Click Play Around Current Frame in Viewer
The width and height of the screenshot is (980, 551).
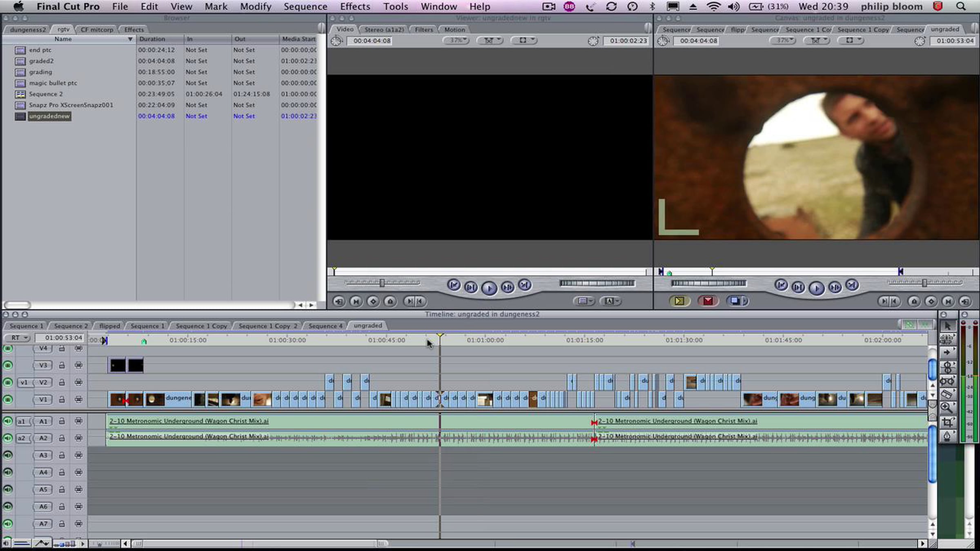[x=508, y=287]
